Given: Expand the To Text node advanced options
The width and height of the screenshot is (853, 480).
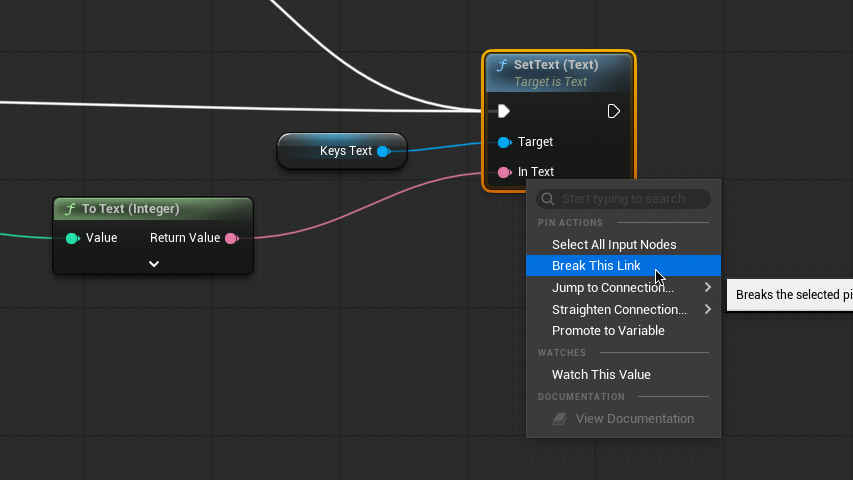Looking at the screenshot, I should [154, 264].
